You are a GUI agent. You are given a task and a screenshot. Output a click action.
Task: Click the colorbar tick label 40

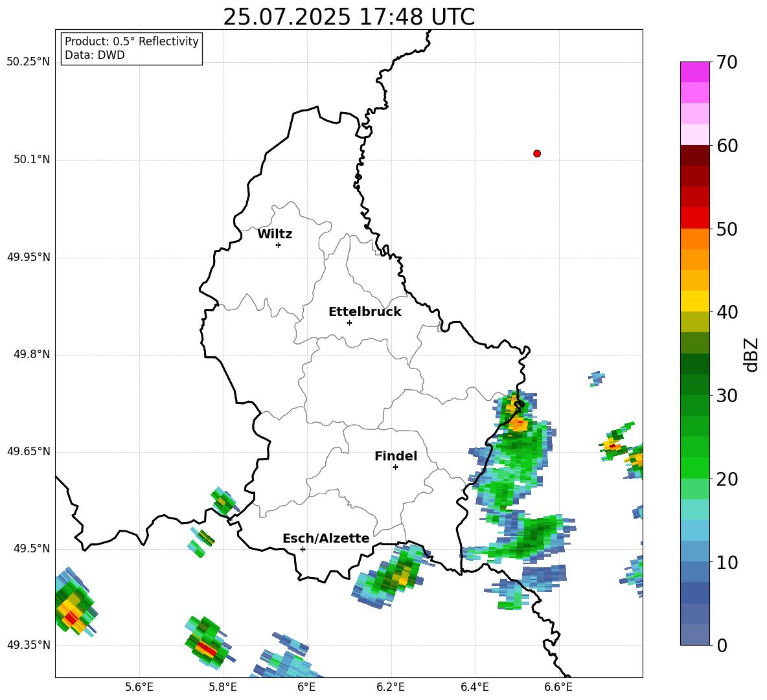[x=727, y=312]
